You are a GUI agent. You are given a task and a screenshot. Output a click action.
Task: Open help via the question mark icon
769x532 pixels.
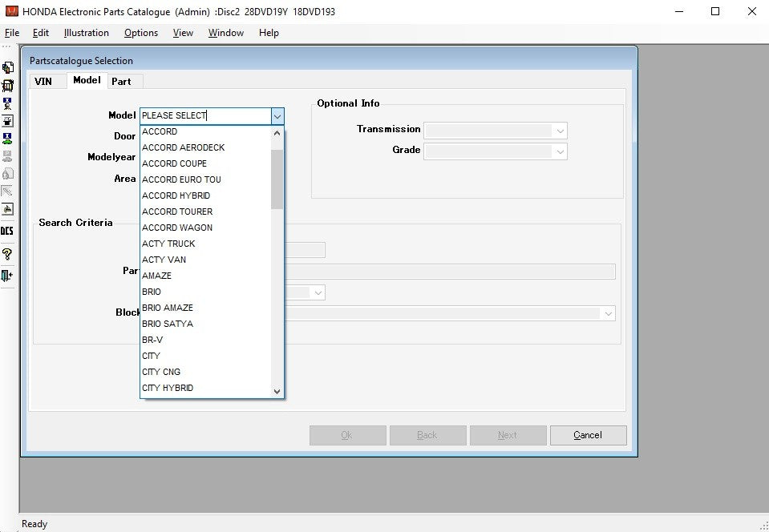click(x=7, y=254)
